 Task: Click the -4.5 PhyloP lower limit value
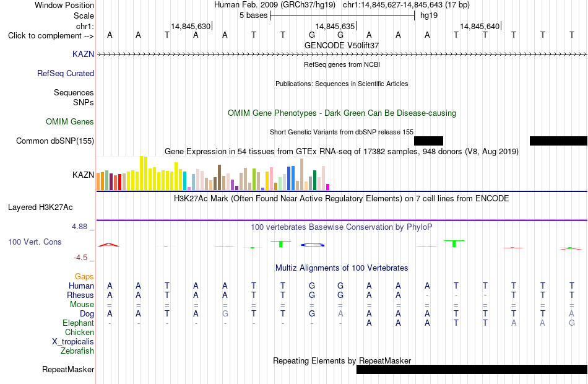coord(80,258)
